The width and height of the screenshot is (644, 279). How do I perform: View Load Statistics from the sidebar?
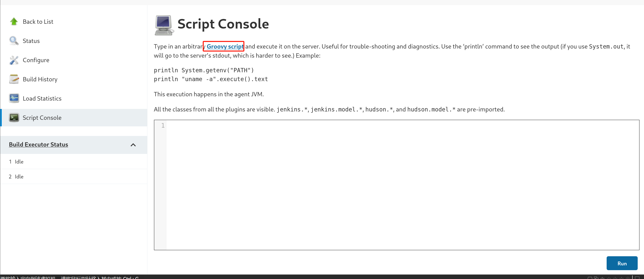point(42,99)
